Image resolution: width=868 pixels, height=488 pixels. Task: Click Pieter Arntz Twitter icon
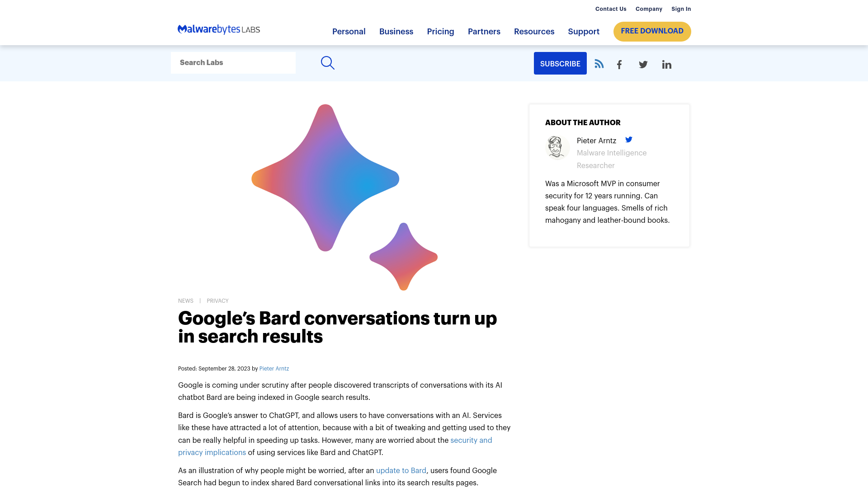[x=628, y=140]
